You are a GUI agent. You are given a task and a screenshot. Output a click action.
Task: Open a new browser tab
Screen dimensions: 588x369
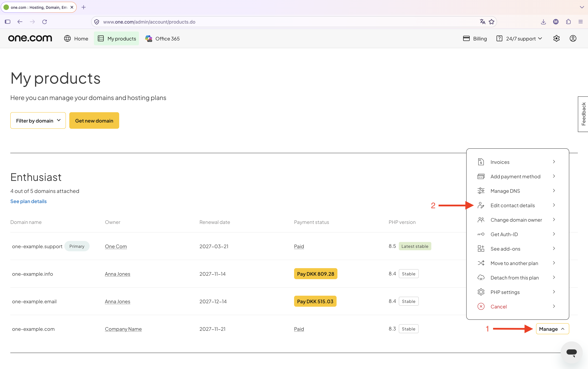[83, 7]
